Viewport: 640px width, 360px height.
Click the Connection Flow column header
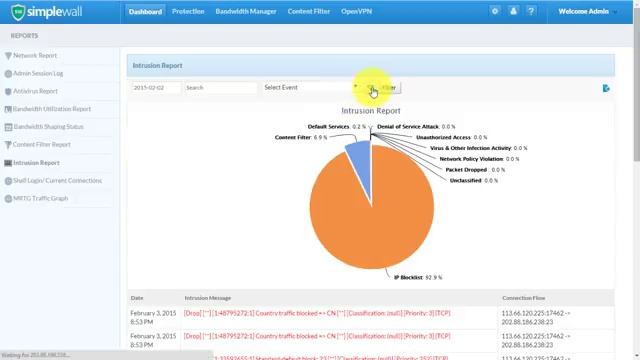tap(524, 298)
